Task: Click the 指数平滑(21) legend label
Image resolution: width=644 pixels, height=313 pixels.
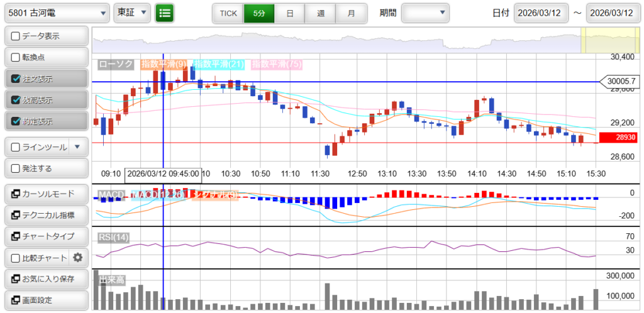Action: point(219,64)
